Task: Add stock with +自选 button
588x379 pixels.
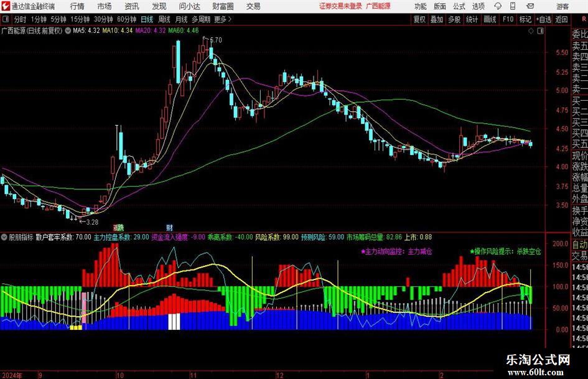Action: [544, 19]
